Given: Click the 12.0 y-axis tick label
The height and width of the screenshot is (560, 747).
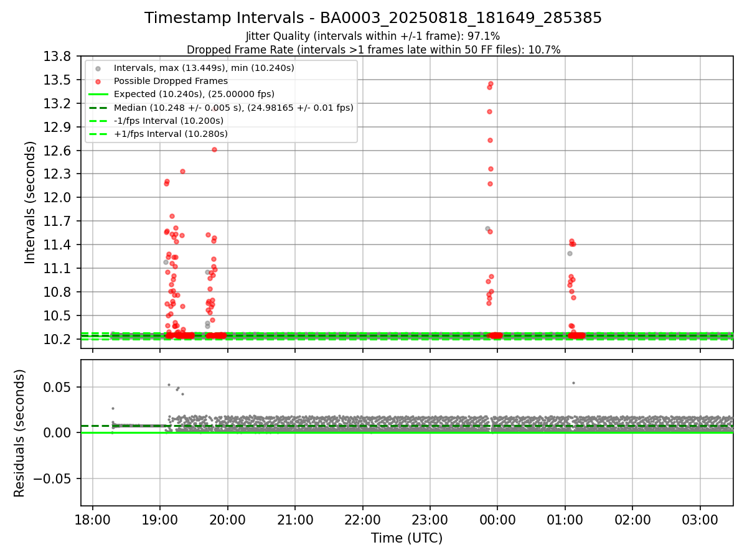Looking at the screenshot, I should pyautogui.click(x=58, y=198).
